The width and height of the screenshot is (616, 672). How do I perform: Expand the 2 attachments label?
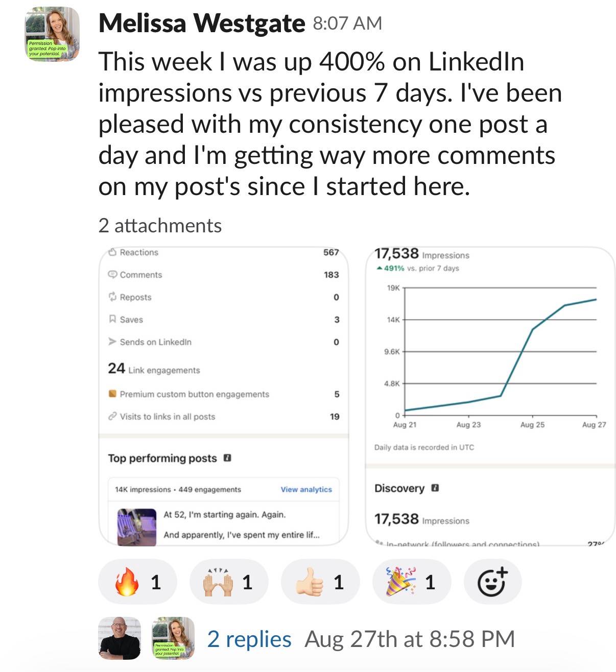pos(160,225)
